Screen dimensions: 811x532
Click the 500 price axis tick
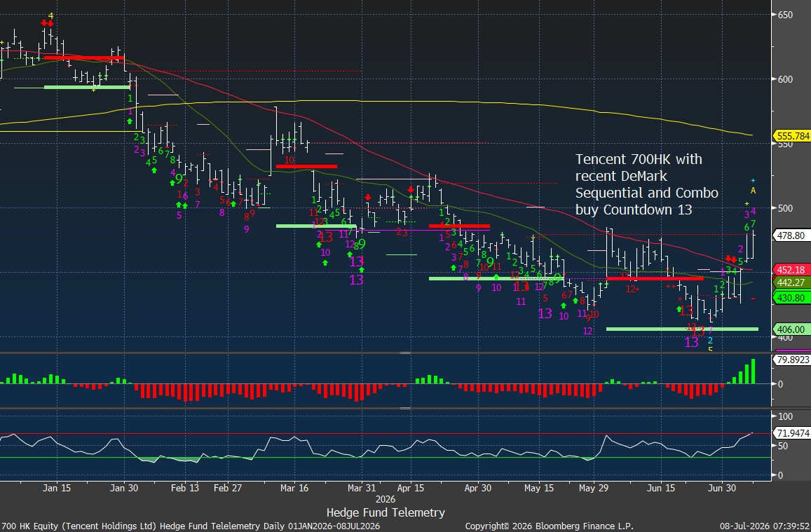(x=785, y=208)
